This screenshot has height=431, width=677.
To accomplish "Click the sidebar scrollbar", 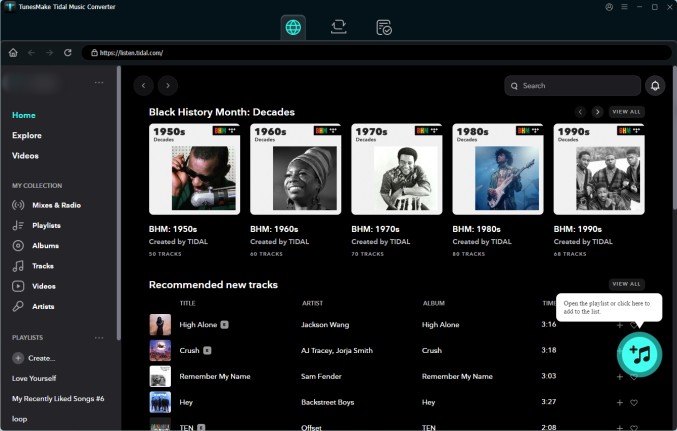I will click(118, 203).
